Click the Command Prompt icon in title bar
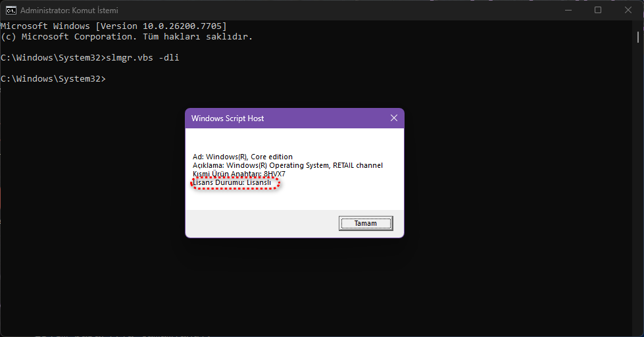This screenshot has height=337, width=644. (11, 10)
